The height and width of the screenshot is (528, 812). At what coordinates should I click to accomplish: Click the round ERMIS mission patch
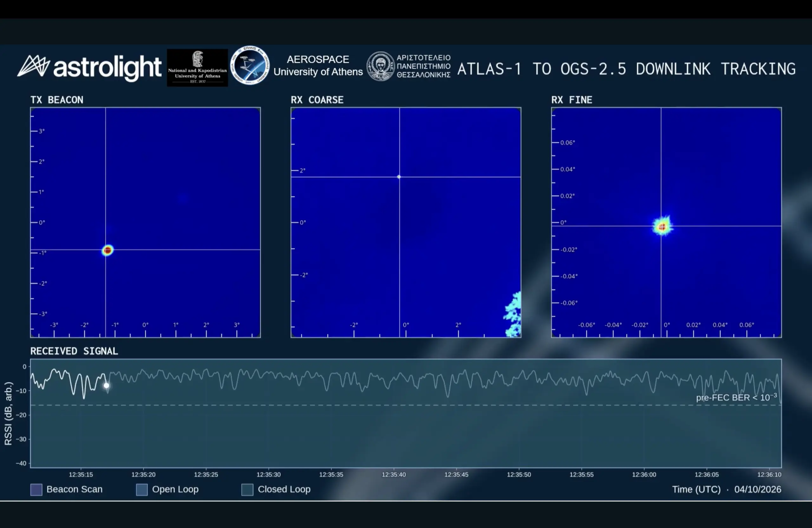point(250,65)
